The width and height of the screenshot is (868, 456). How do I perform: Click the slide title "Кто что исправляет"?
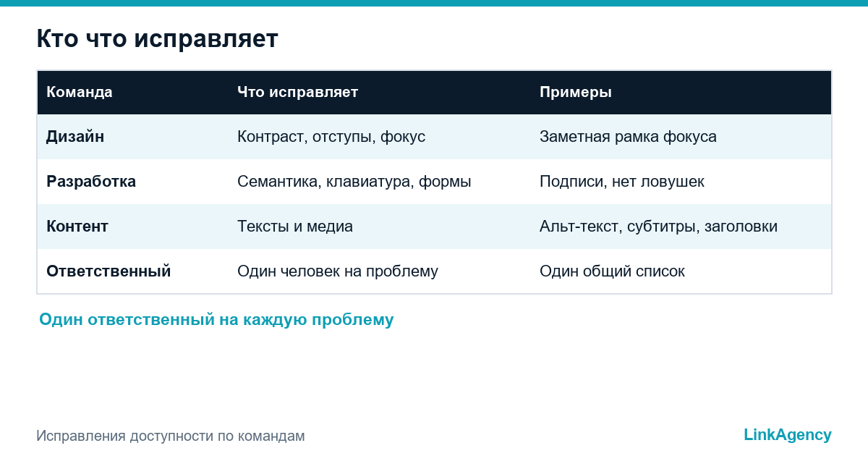click(x=157, y=39)
